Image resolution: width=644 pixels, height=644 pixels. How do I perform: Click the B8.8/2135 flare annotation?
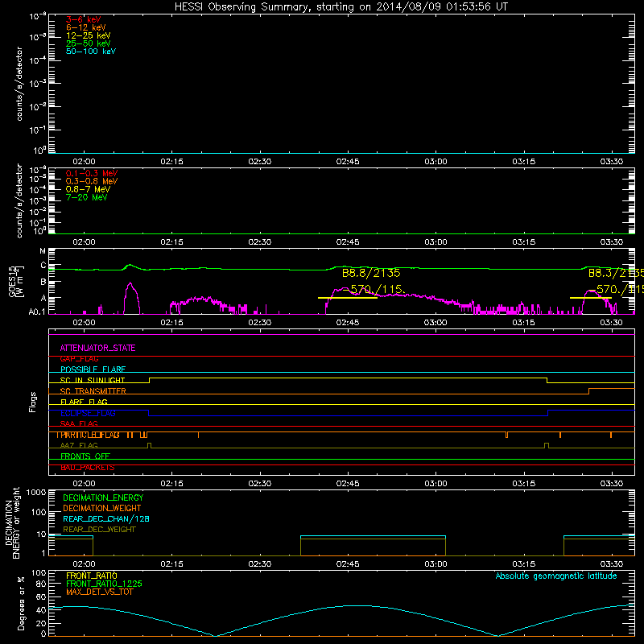coord(371,273)
